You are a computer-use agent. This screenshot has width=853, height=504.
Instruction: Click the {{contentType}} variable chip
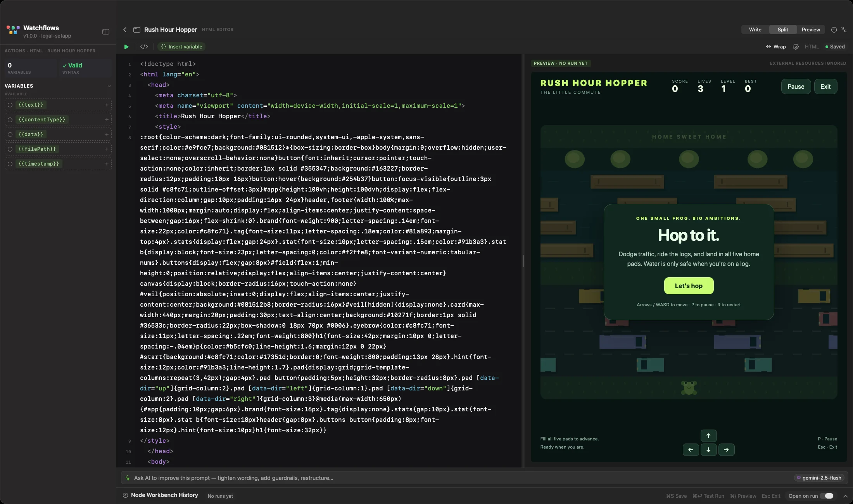tap(42, 119)
